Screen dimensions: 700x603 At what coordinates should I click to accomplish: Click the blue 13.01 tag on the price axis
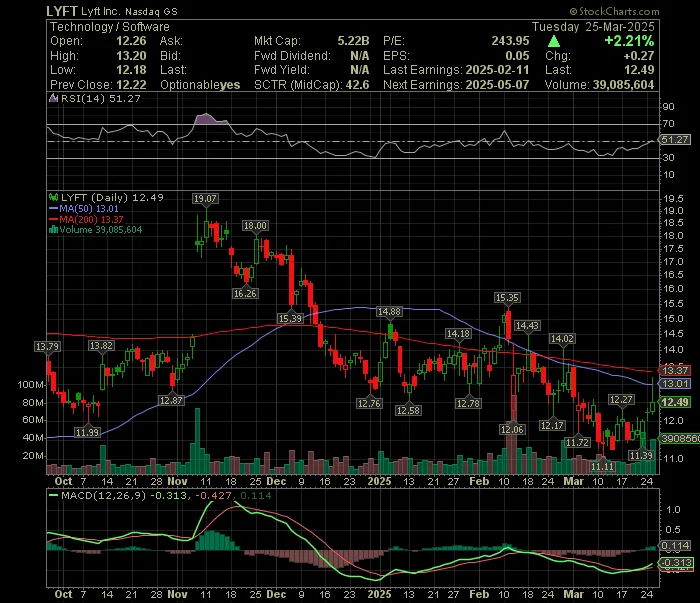pyautogui.click(x=675, y=383)
